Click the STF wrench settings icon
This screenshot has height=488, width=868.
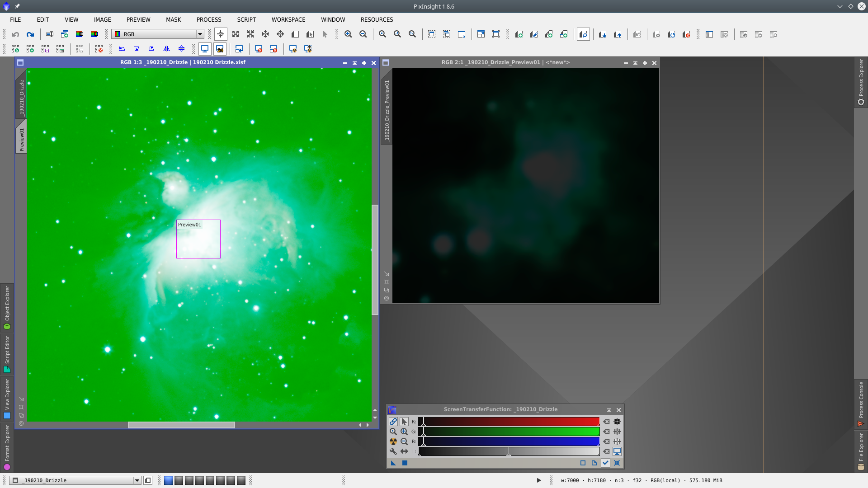(393, 451)
